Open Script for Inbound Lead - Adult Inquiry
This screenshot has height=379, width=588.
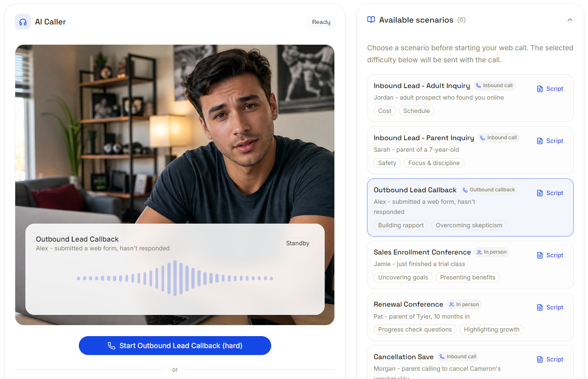[x=550, y=89]
